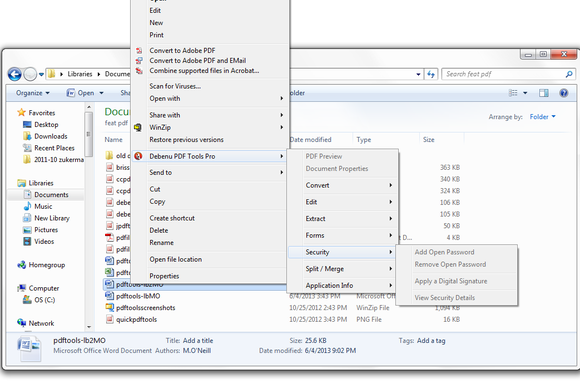Expand the address bar history dropdown

418,74
